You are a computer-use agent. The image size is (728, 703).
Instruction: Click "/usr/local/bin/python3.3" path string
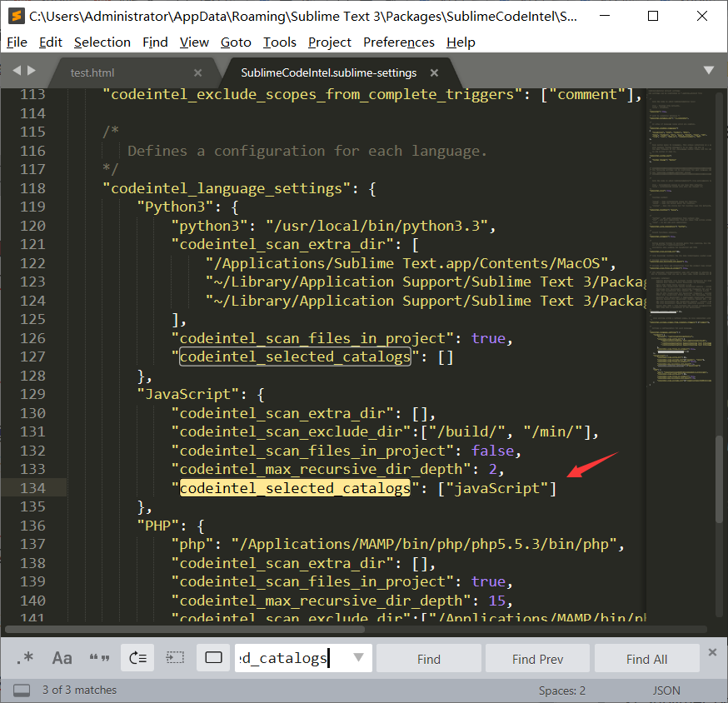click(376, 226)
